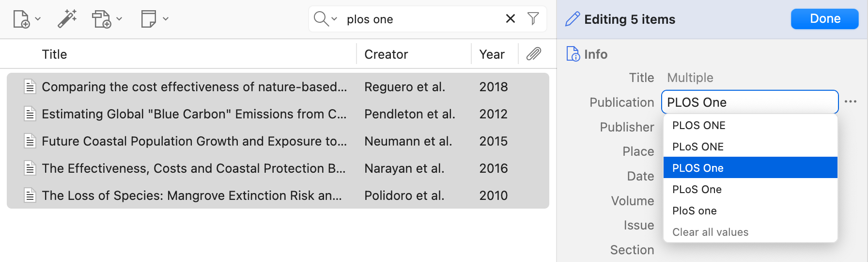This screenshot has height=262, width=868.
Task: Sort by the Creator column header
Action: (x=386, y=54)
